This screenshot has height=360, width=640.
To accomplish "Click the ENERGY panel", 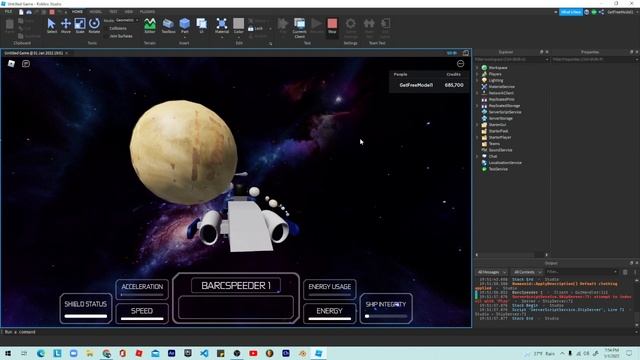I will (x=329, y=313).
